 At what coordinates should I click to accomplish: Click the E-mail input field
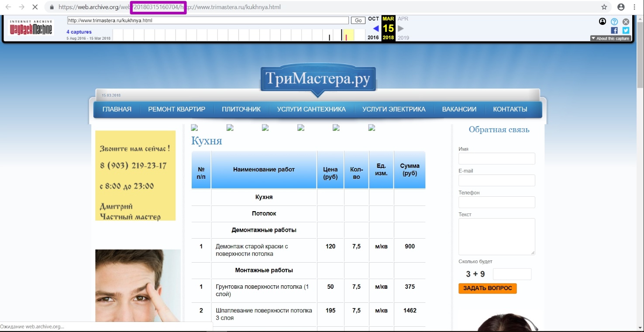[497, 180]
